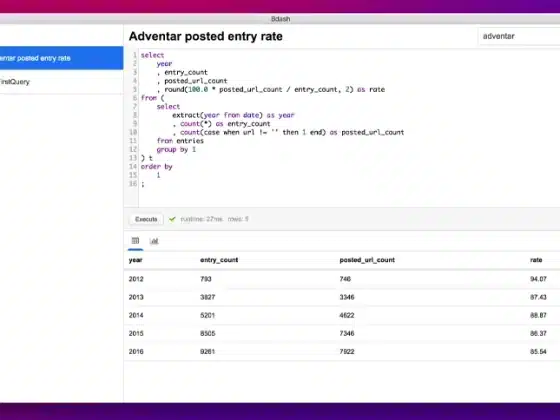Image resolution: width=560 pixels, height=420 pixels.
Task: Open the adventar data source dropdown
Action: click(519, 36)
